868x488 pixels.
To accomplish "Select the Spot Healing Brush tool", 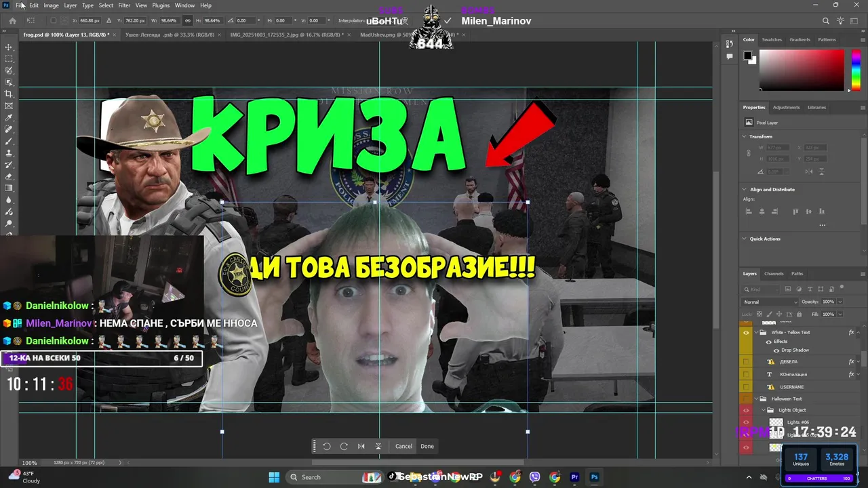I will point(9,129).
